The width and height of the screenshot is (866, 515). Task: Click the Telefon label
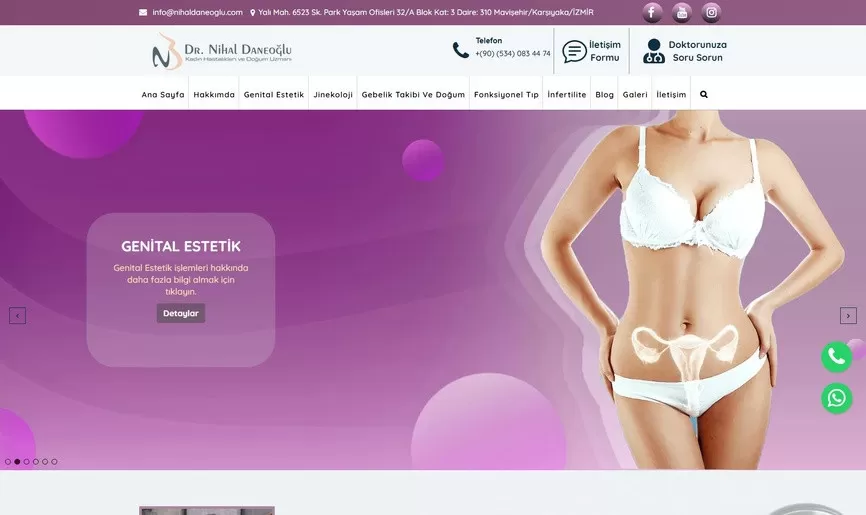tap(489, 40)
